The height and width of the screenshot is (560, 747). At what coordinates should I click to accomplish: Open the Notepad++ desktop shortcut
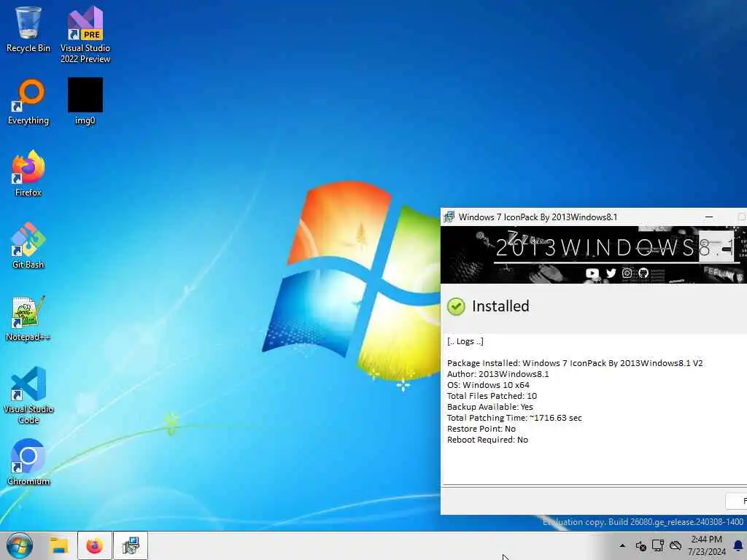click(28, 318)
